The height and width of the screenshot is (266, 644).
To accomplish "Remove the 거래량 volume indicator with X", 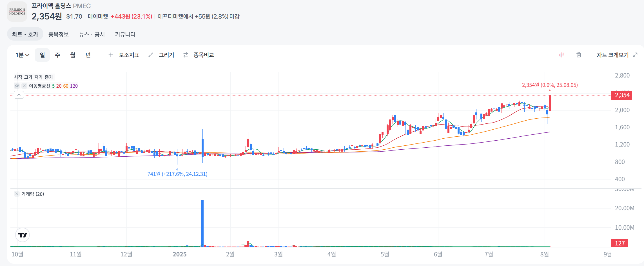I will click(x=17, y=194).
